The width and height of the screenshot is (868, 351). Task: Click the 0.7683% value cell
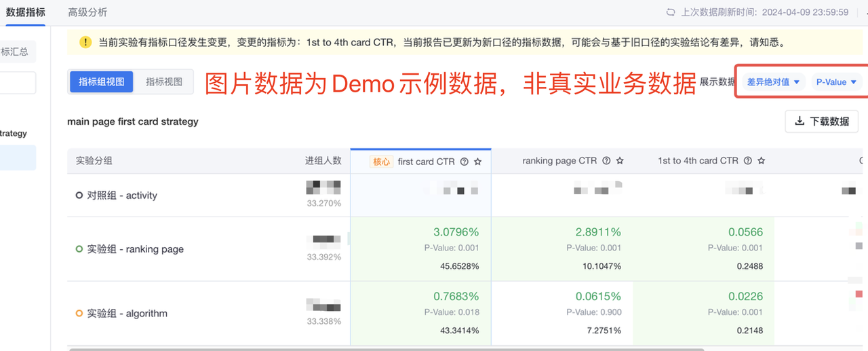tap(456, 297)
